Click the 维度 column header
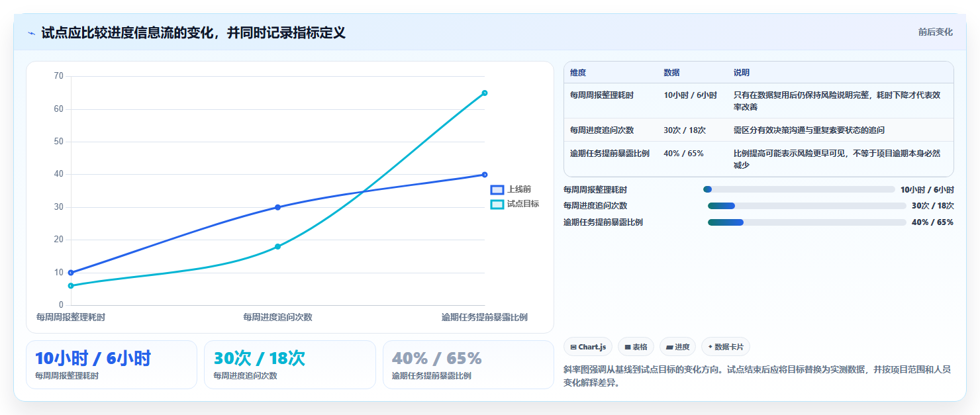The image size is (980, 415). pos(578,73)
